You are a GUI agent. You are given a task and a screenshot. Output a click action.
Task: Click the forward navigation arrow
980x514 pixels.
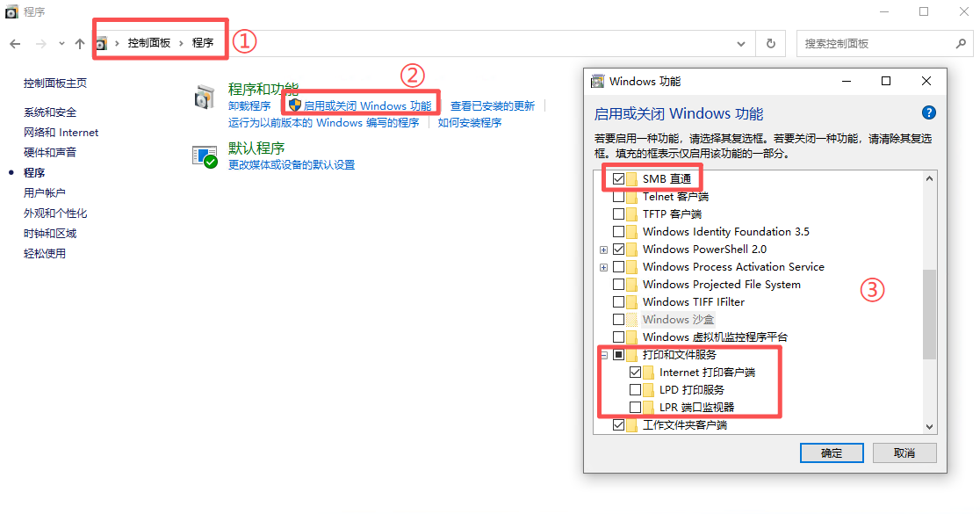41,44
